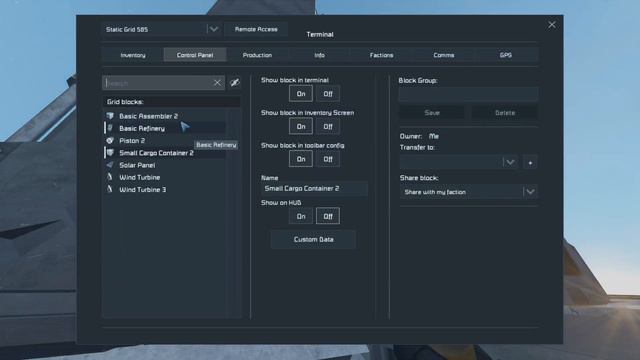The width and height of the screenshot is (640, 360).
Task: Open Share with my faction dropdown
Action: click(x=469, y=192)
